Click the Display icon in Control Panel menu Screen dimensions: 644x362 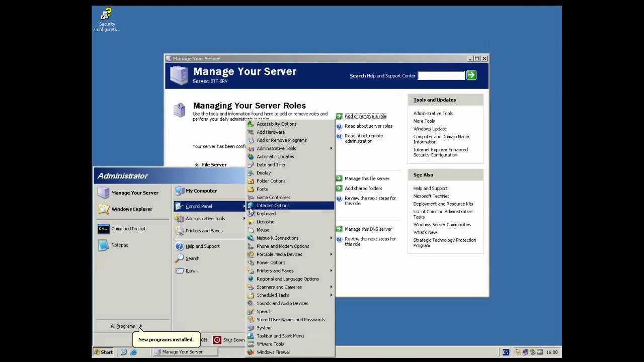click(x=251, y=173)
